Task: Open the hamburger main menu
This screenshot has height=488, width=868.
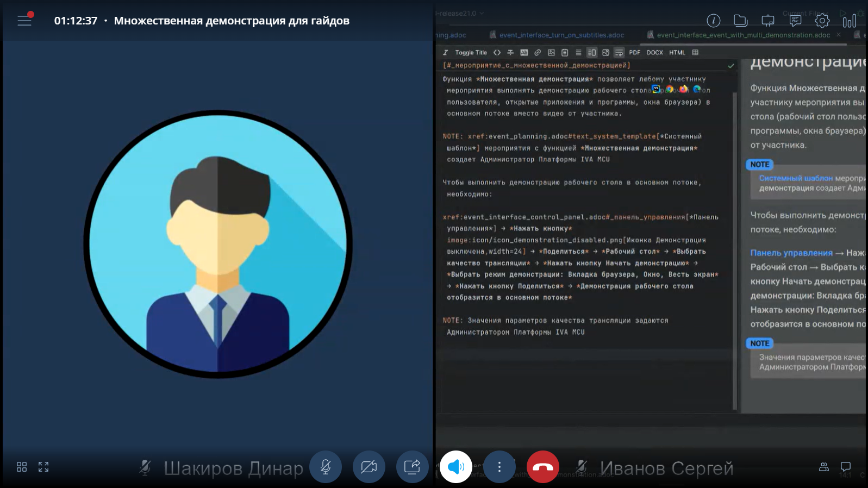Action: (x=24, y=21)
